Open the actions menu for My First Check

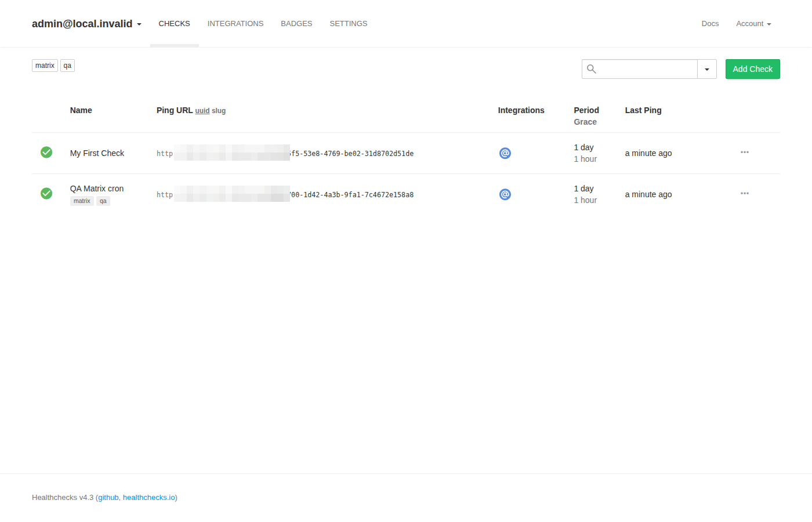(745, 152)
